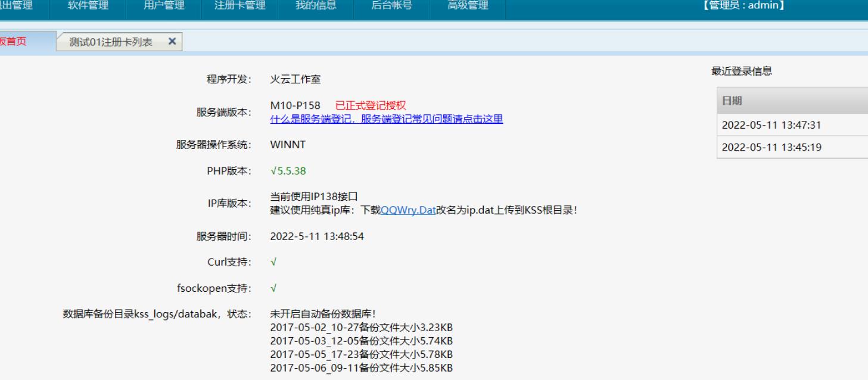
Task: Switch to the 测试01注册卡列表 tab
Action: [111, 42]
